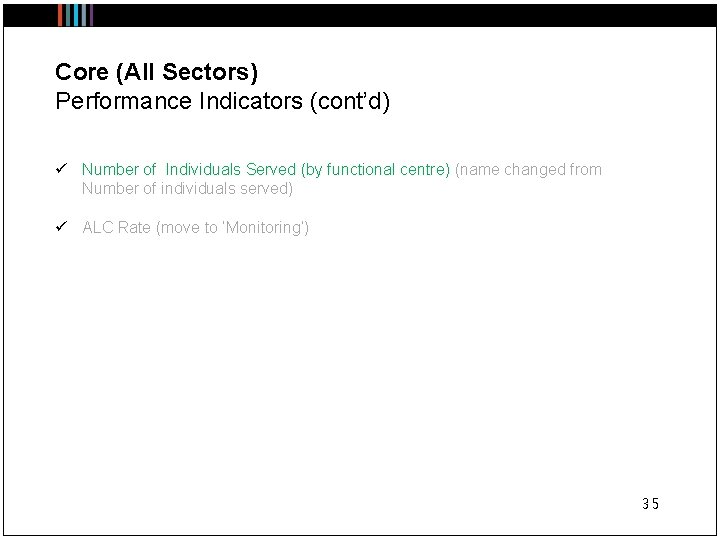Click "(move to 'Monitoring')" text
The height and width of the screenshot is (540, 720).
pos(232,227)
